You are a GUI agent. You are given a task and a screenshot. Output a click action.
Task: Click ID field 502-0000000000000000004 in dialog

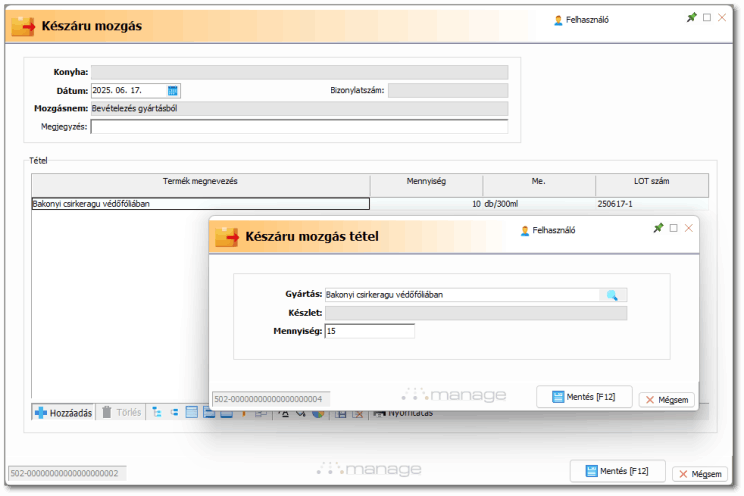[271, 399]
